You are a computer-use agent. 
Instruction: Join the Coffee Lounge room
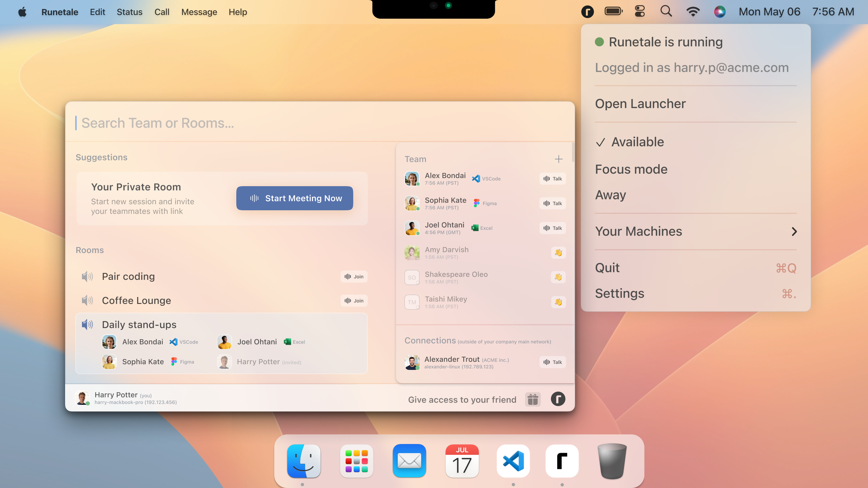click(354, 300)
